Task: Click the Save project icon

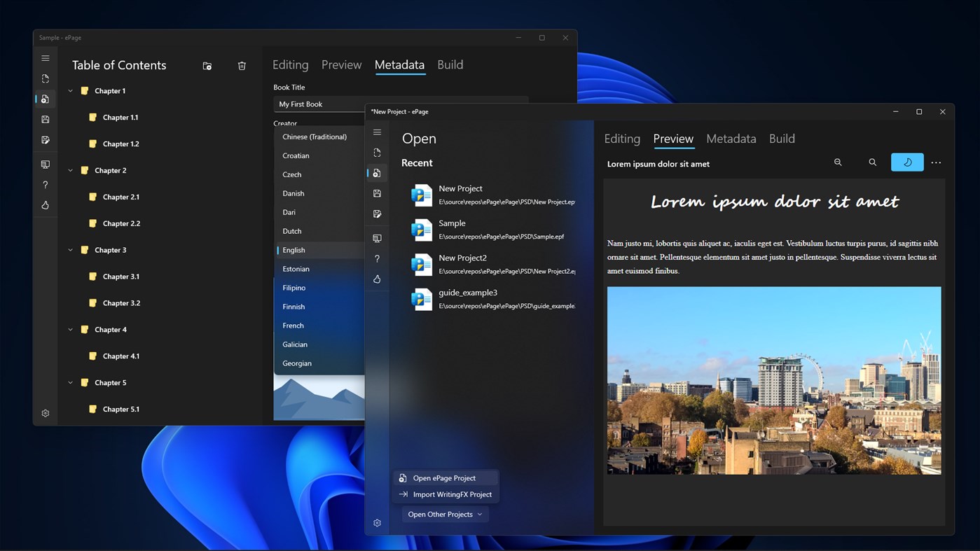Action: click(377, 193)
